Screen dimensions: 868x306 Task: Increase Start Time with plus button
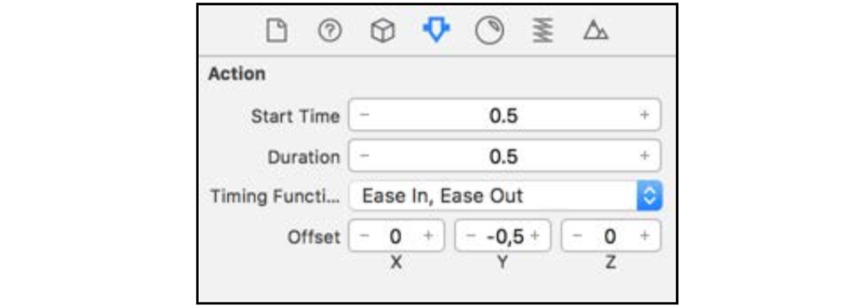644,115
